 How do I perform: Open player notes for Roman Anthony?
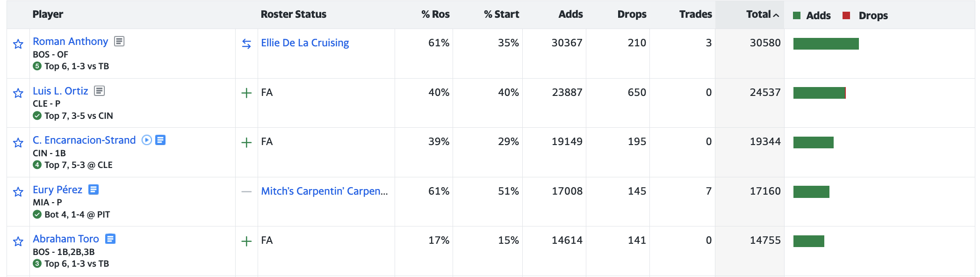coord(119,41)
